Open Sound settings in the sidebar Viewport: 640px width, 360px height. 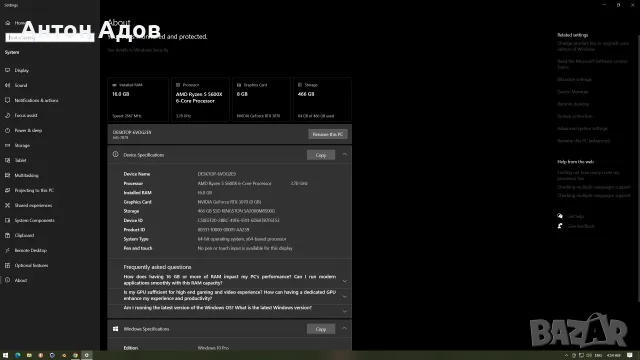point(21,85)
